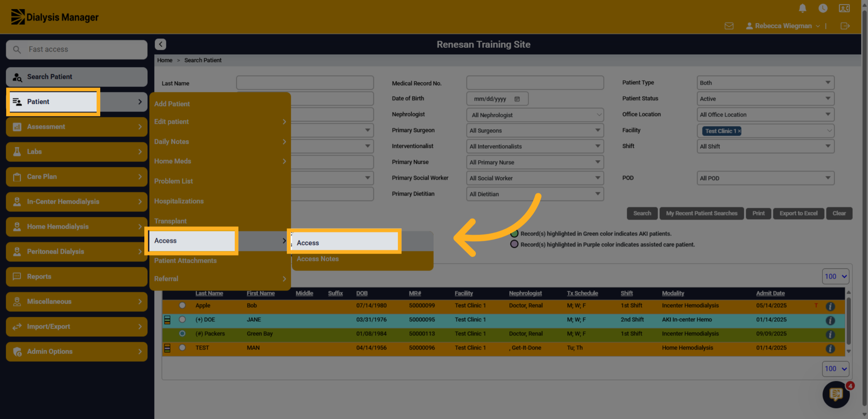Click the Search button

(x=642, y=213)
